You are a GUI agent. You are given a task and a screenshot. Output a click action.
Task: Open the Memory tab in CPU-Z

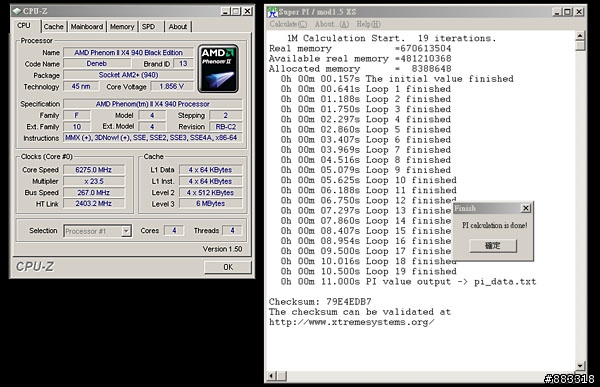pos(122,26)
